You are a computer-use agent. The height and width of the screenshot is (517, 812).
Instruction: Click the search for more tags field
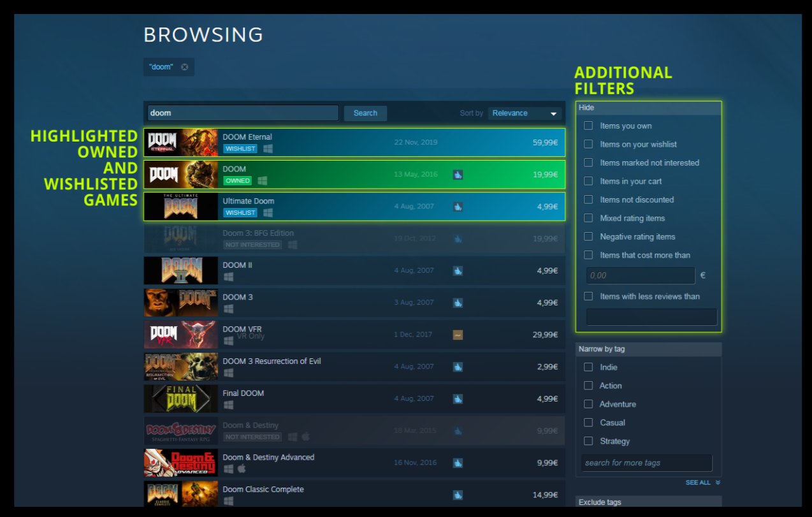pyautogui.click(x=646, y=463)
